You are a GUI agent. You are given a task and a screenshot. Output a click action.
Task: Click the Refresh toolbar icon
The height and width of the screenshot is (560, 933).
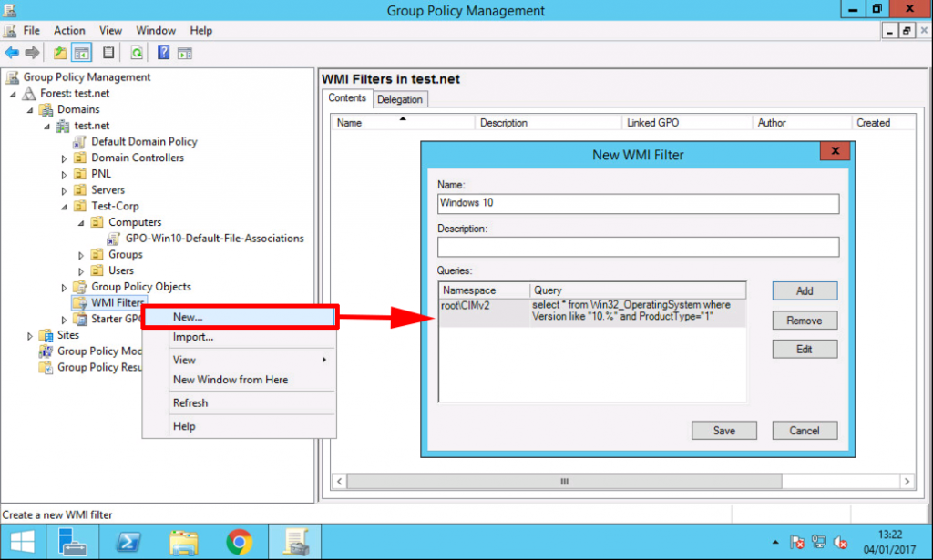tap(137, 53)
